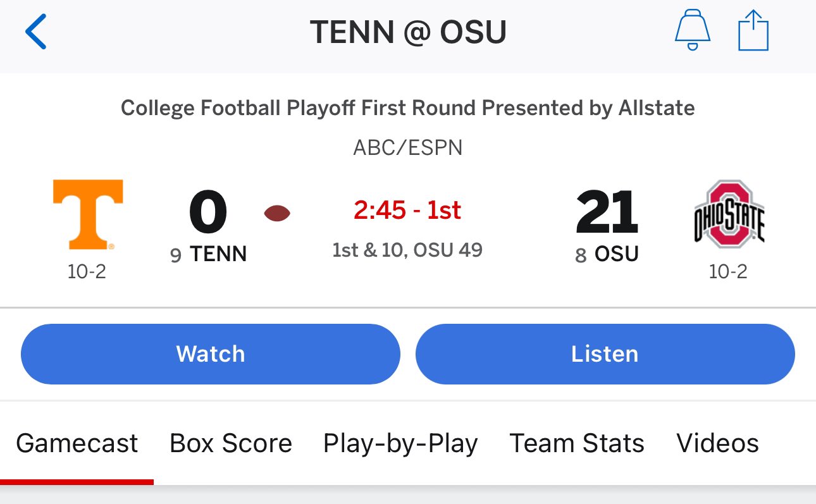
Task: Open the Ohio State team logo
Action: (729, 214)
